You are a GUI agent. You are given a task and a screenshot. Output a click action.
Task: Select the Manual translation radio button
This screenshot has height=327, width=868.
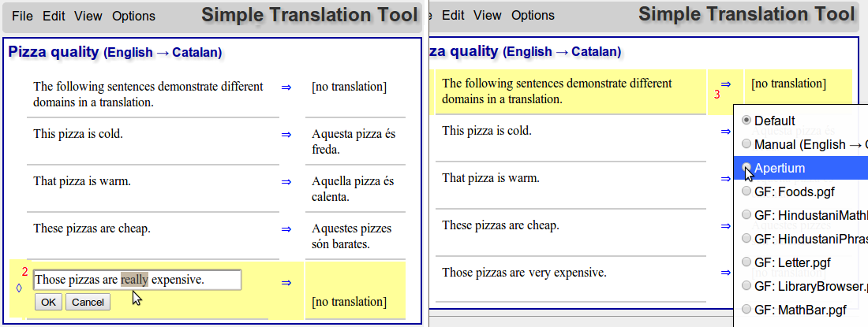[x=746, y=144]
